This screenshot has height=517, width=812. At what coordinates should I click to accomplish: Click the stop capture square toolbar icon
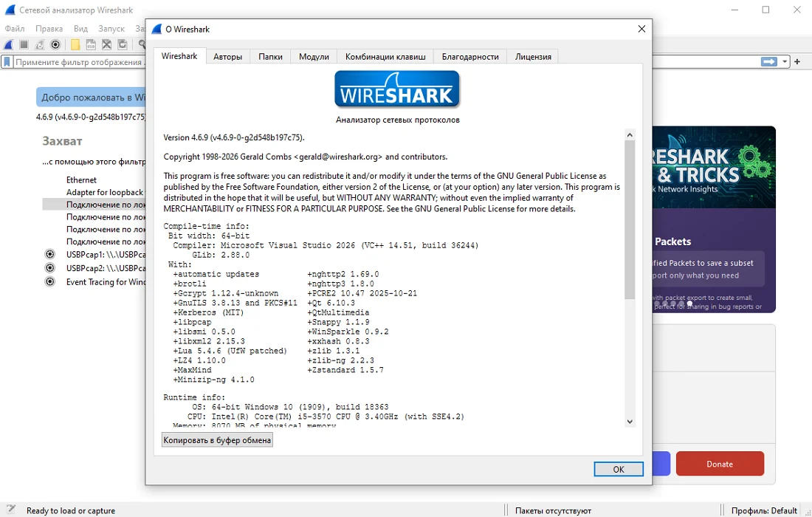click(24, 44)
